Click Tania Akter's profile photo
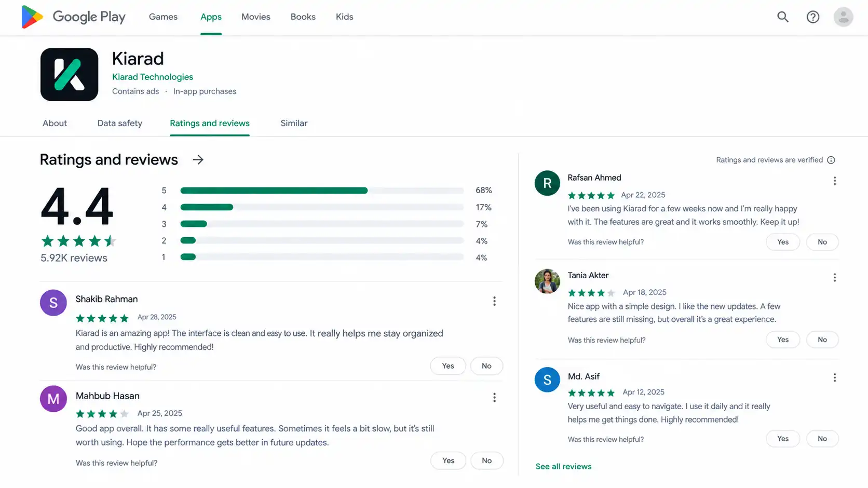This screenshot has height=488, width=868. (x=547, y=281)
